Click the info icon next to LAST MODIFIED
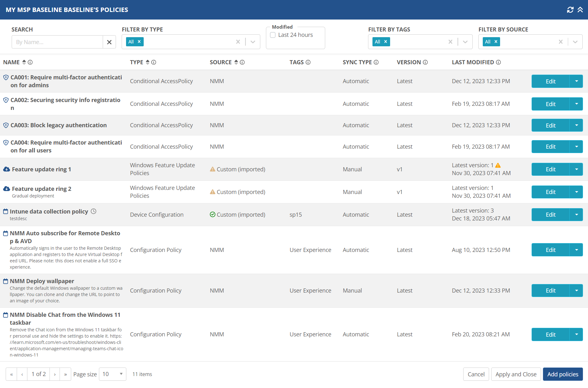This screenshot has width=588, height=388. pyautogui.click(x=498, y=62)
